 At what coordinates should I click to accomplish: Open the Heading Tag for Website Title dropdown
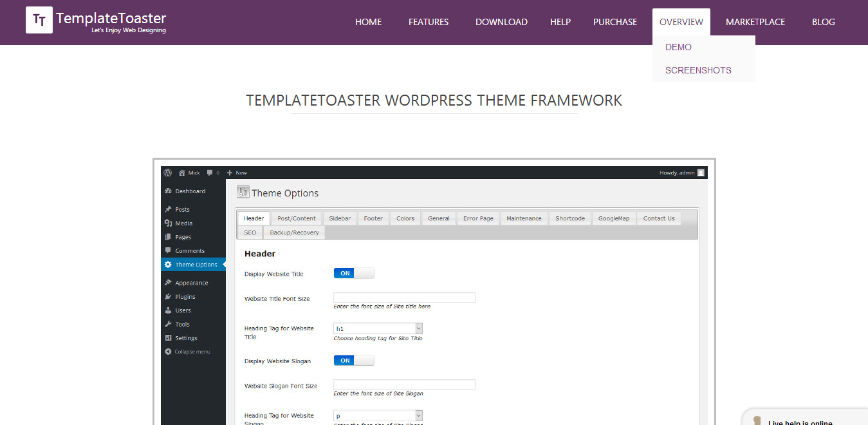[378, 328]
